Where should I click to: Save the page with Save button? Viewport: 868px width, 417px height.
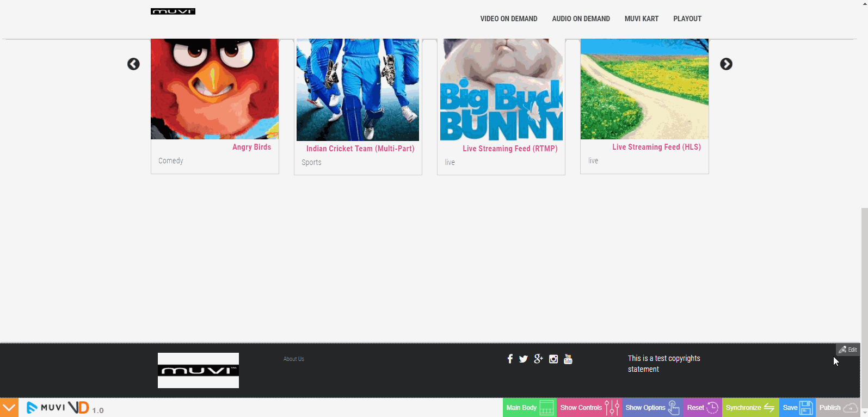pos(797,408)
